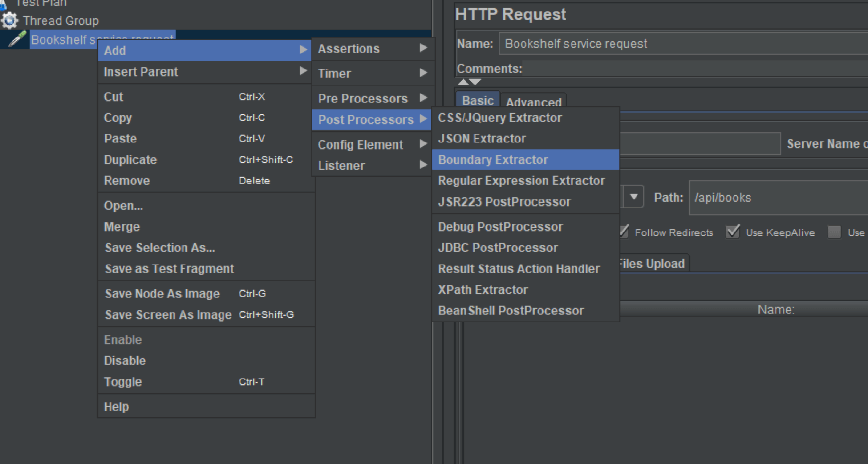Expand the Timer submenu
The width and height of the screenshot is (868, 464).
[372, 73]
